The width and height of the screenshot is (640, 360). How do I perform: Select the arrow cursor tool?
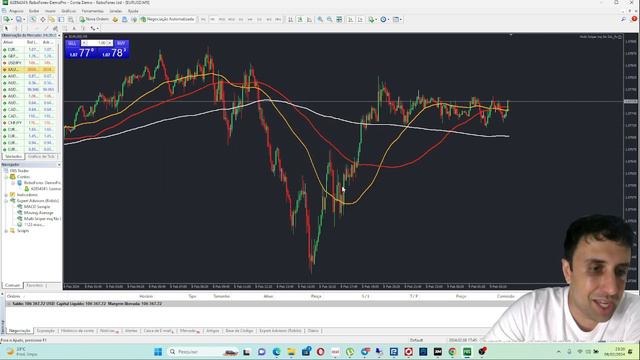tap(6, 28)
